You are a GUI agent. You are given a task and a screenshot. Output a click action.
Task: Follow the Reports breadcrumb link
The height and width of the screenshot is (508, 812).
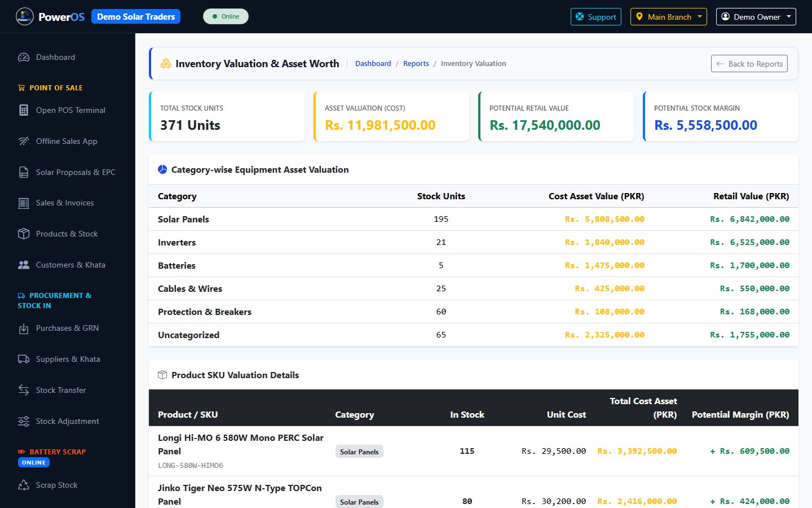416,64
